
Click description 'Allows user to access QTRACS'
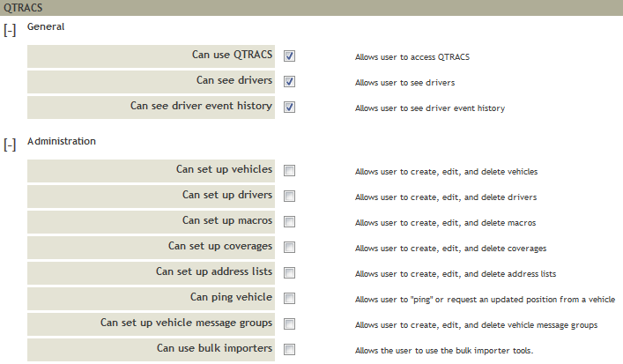pos(412,57)
